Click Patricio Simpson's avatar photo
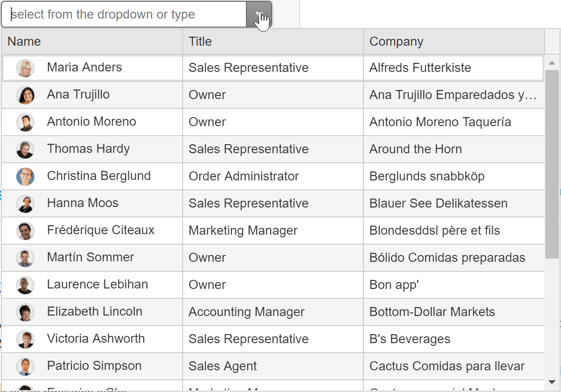The width and height of the screenshot is (561, 392). (25, 367)
